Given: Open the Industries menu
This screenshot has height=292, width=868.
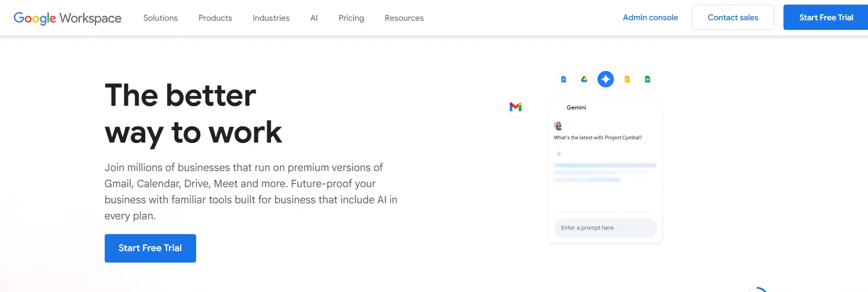Looking at the screenshot, I should (x=271, y=18).
